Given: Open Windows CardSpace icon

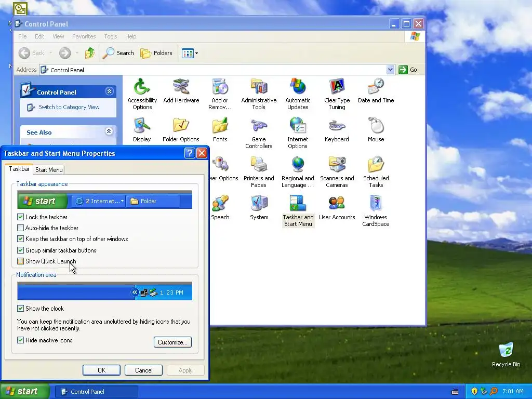Looking at the screenshot, I should pos(376,211).
